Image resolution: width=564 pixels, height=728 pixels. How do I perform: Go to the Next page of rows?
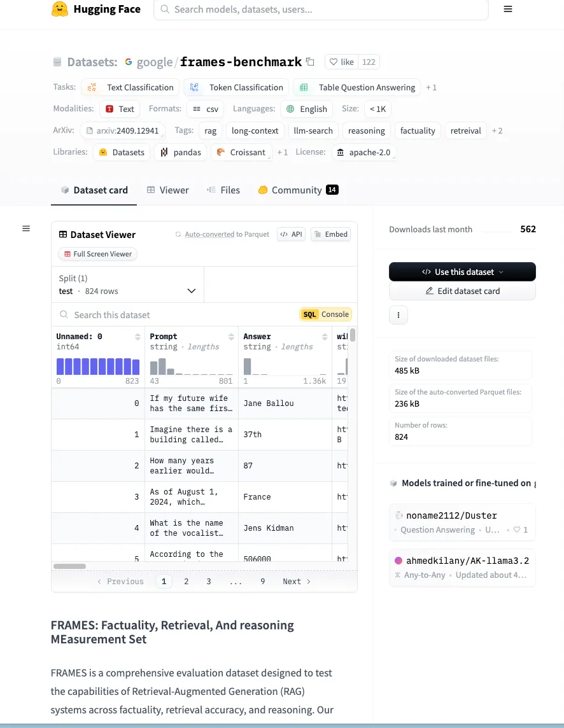click(297, 582)
